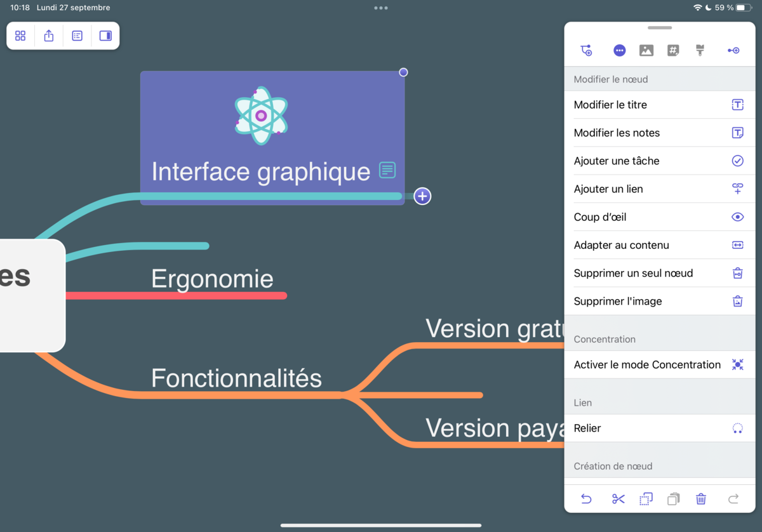Cut the selected node with scissors
762x532 pixels.
point(618,499)
